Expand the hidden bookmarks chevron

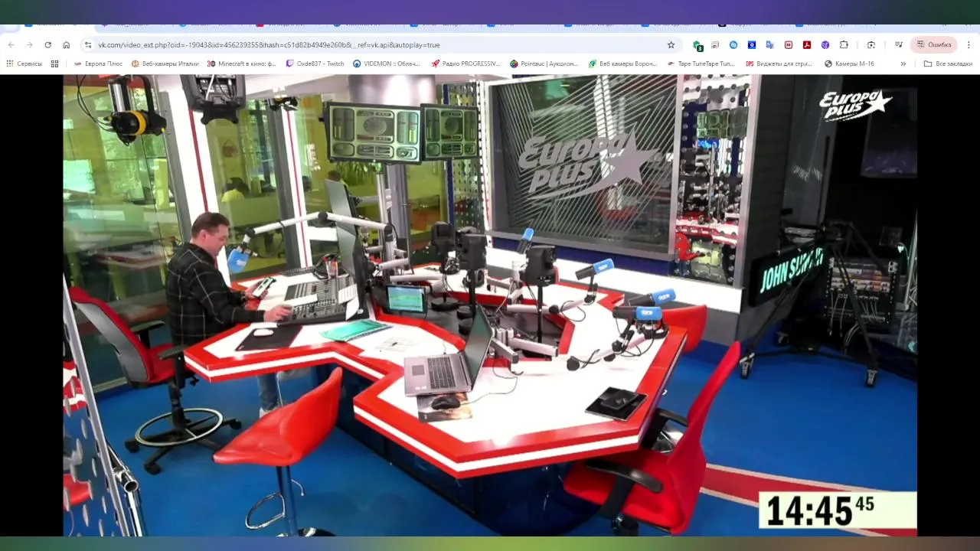[903, 64]
